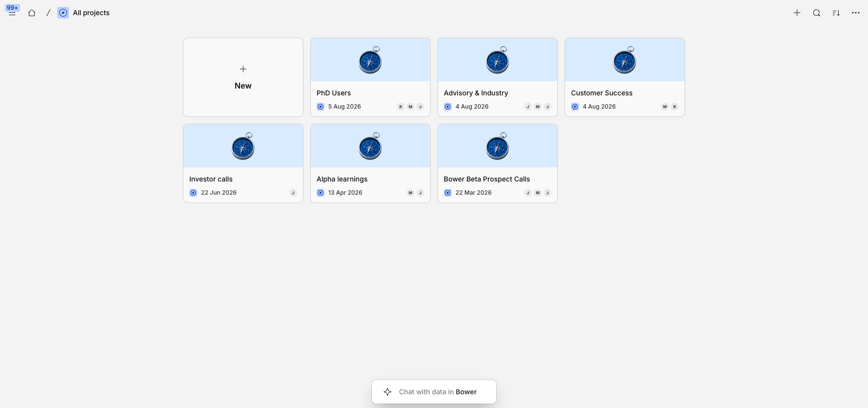Click the J avatar on PhD Users card
Image resolution: width=868 pixels, height=408 pixels.
420,107
